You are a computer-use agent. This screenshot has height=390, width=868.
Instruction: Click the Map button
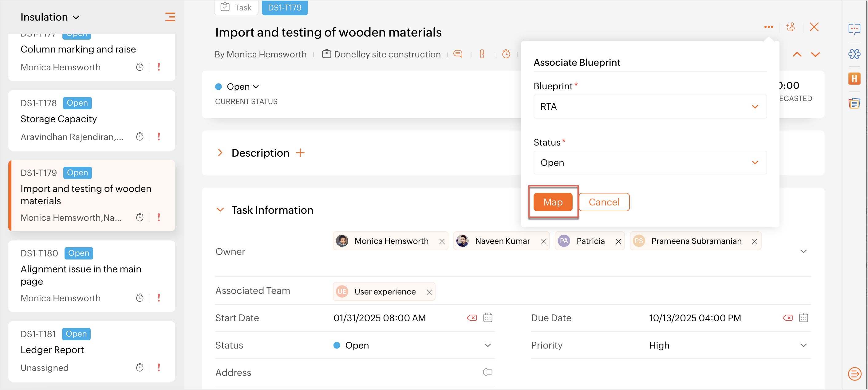click(553, 202)
